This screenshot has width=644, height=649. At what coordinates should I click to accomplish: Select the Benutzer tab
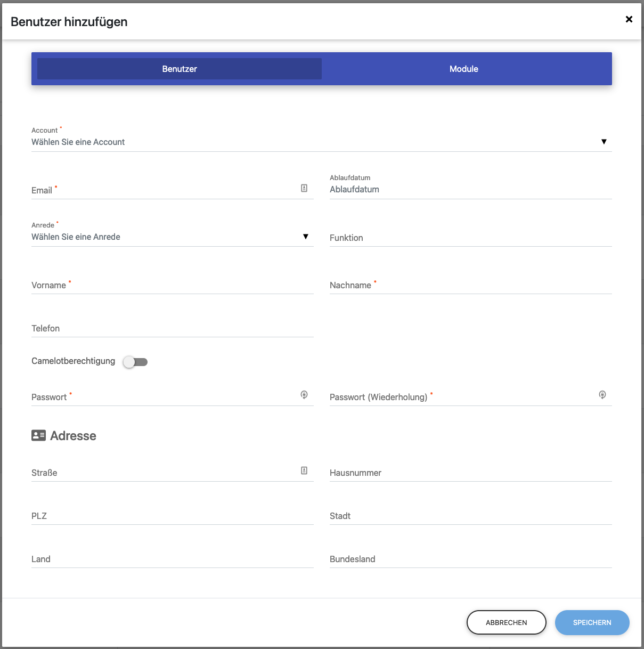pyautogui.click(x=180, y=69)
